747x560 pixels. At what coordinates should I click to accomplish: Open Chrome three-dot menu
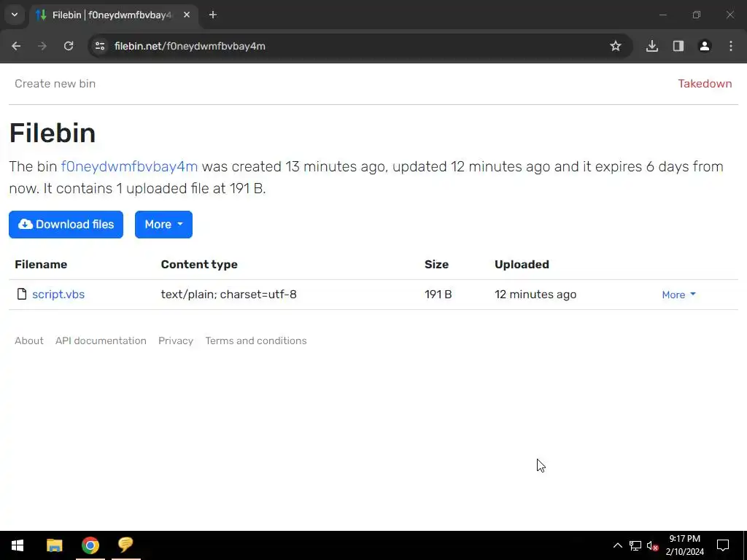(x=731, y=46)
